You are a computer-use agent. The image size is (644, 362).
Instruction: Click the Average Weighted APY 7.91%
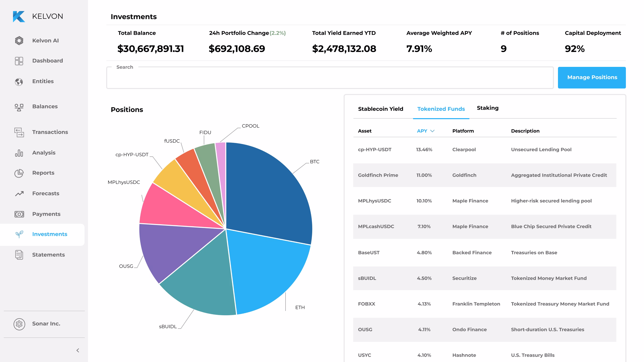[419, 49]
